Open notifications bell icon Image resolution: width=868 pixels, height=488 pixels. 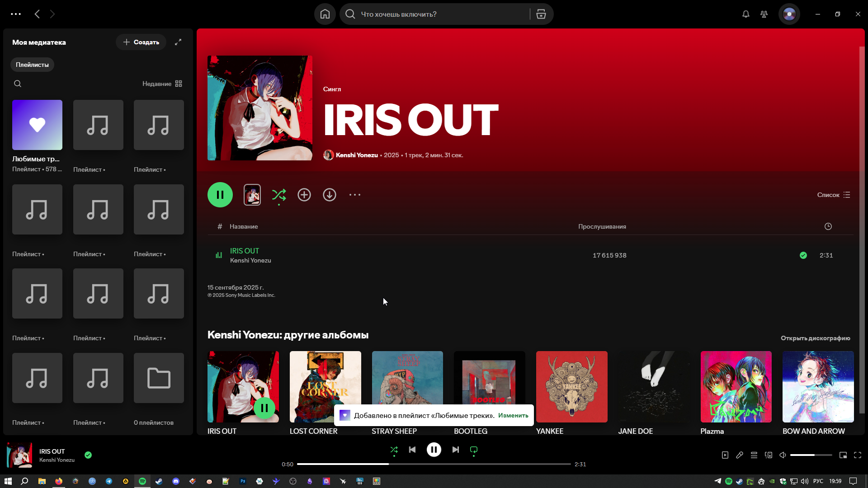point(746,14)
